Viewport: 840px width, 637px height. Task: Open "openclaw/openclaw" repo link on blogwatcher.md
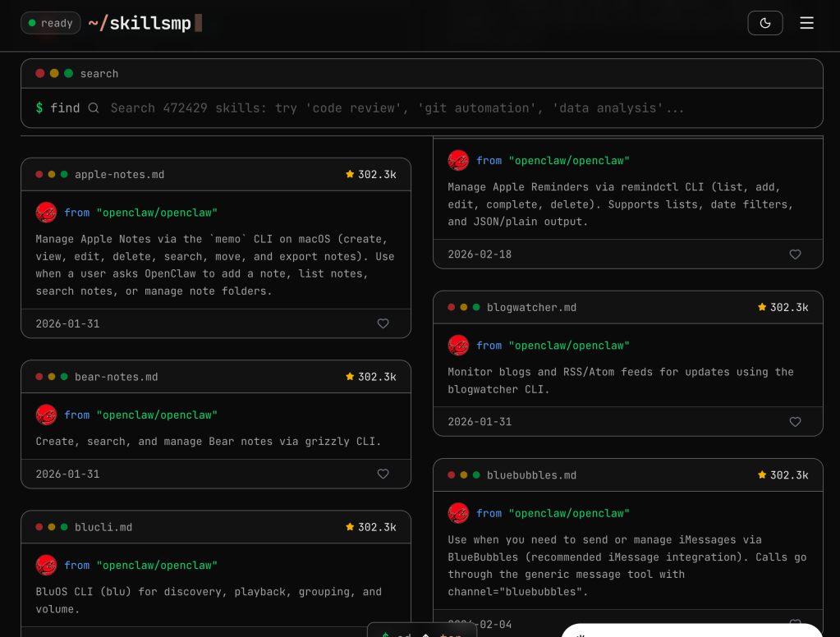pyautogui.click(x=568, y=346)
